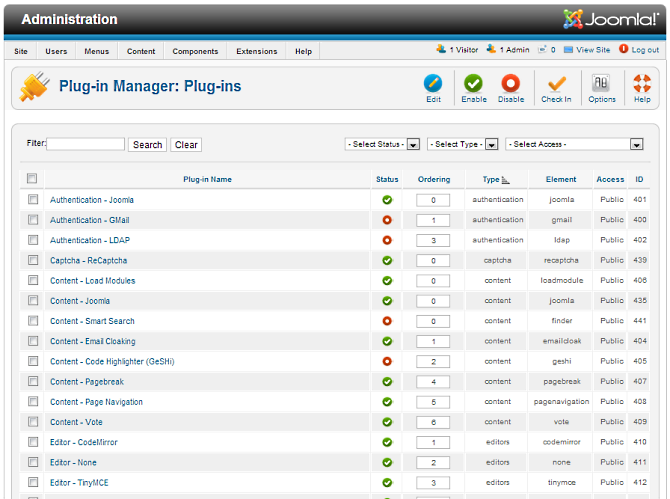The width and height of the screenshot is (670, 499).
Task: Sort by the Element column header
Action: (561, 179)
